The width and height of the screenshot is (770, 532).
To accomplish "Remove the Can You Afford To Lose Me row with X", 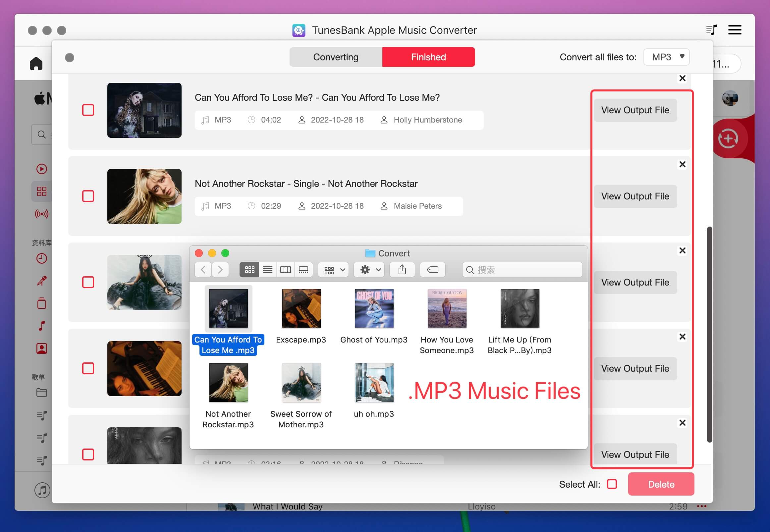I will (682, 78).
